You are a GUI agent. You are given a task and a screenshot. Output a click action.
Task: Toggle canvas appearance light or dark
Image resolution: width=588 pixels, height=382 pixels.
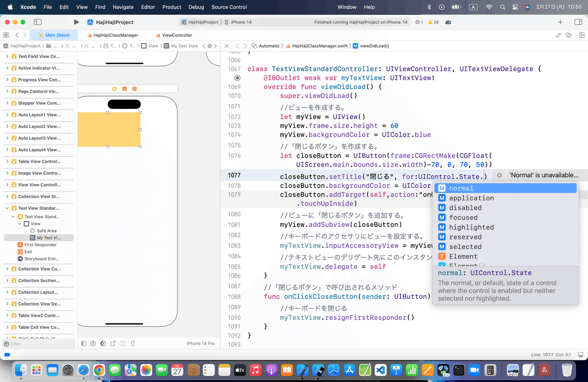coord(103,343)
